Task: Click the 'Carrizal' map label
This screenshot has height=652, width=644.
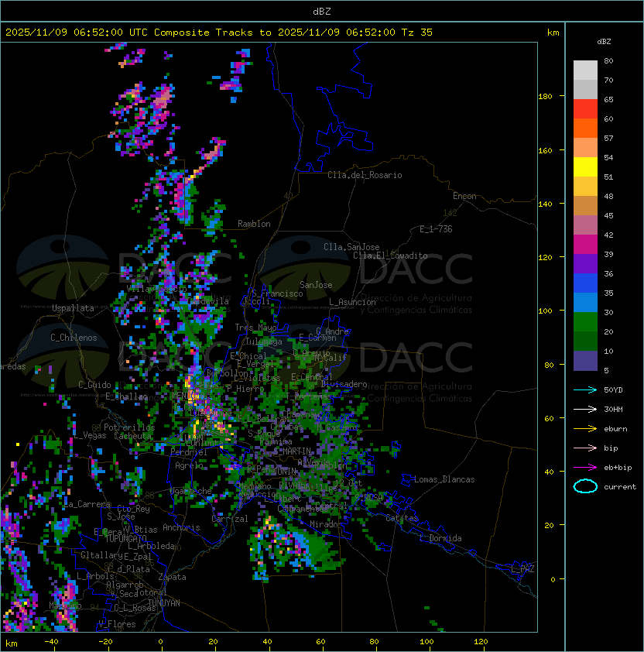Action: (x=230, y=519)
